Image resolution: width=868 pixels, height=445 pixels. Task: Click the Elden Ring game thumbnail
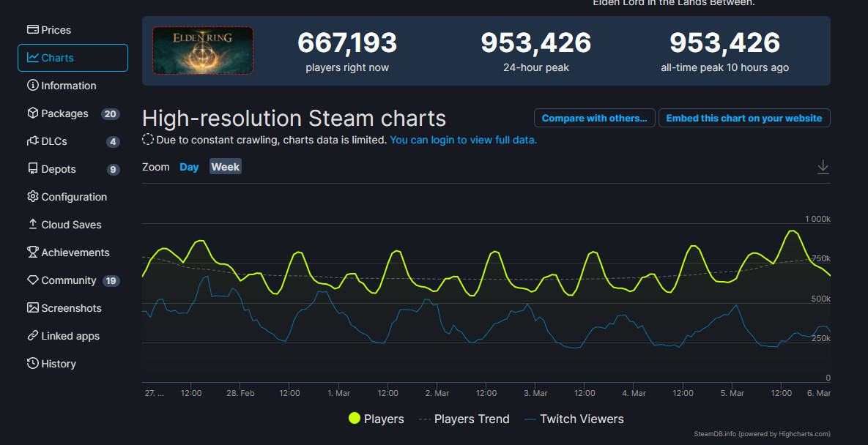point(203,50)
